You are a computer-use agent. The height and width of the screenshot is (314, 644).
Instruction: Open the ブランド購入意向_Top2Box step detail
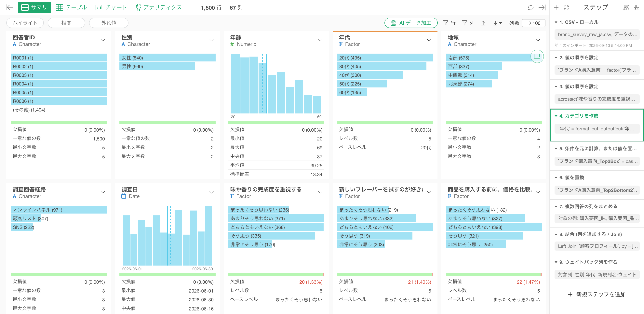tap(597, 161)
